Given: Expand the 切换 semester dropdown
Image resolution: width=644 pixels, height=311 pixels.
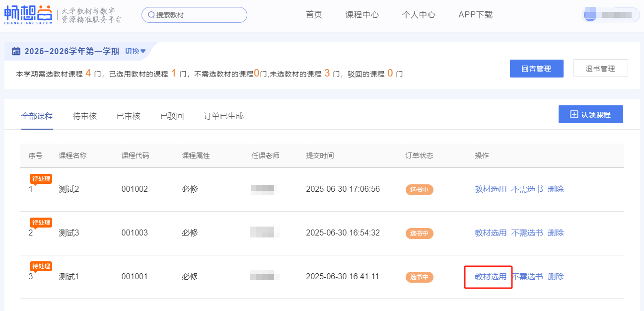Looking at the screenshot, I should coord(135,51).
